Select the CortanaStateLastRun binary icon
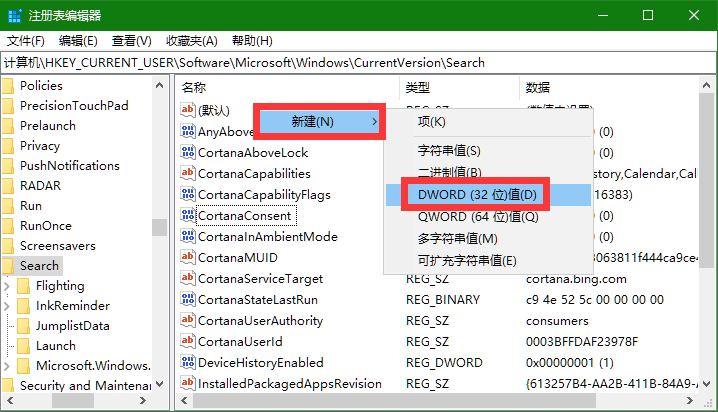 point(187,299)
